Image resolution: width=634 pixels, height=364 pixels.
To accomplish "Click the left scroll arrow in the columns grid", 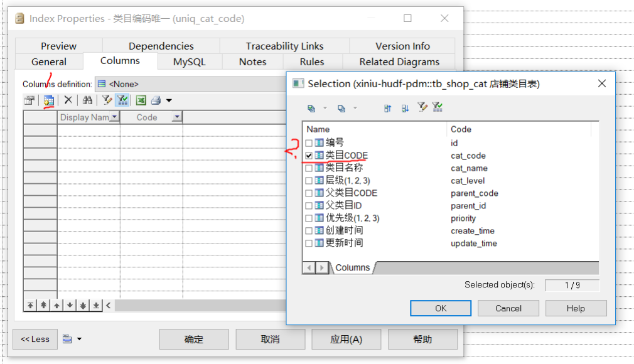I will (x=109, y=306).
